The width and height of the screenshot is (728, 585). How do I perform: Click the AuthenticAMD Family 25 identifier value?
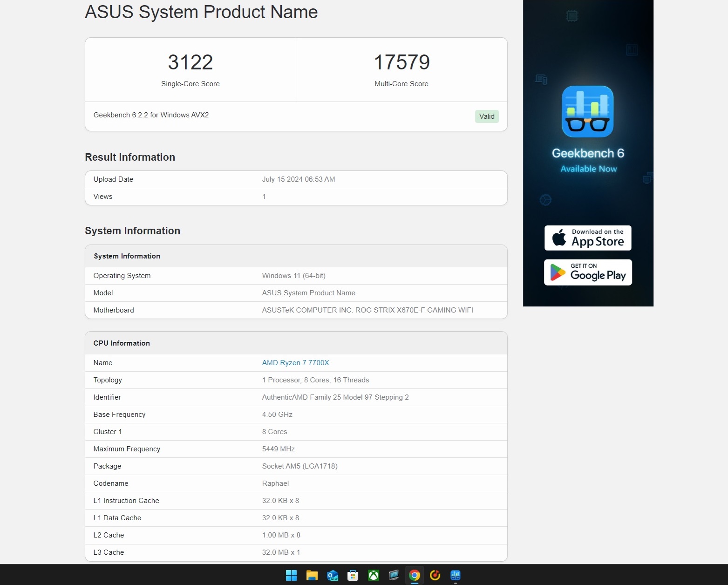pos(335,397)
